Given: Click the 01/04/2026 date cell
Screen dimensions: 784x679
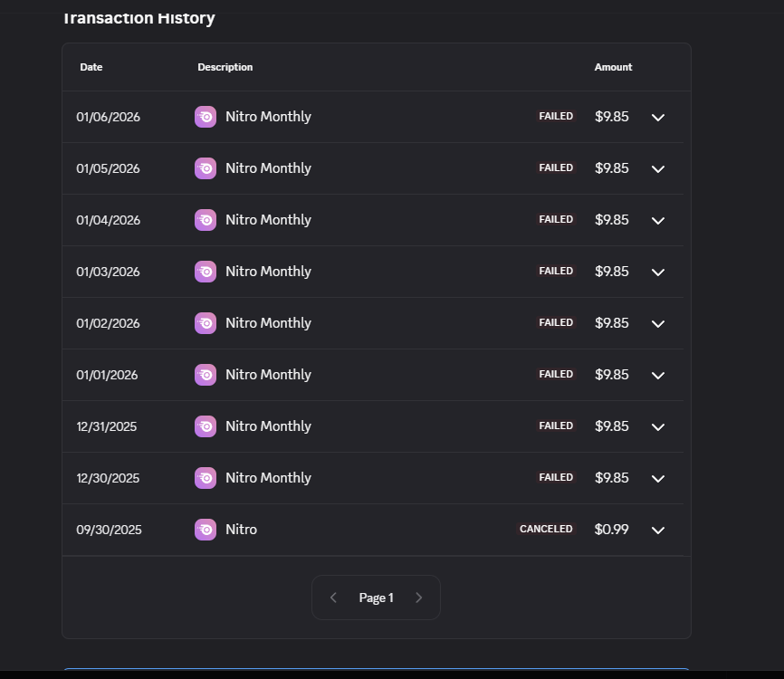Looking at the screenshot, I should coord(108,220).
